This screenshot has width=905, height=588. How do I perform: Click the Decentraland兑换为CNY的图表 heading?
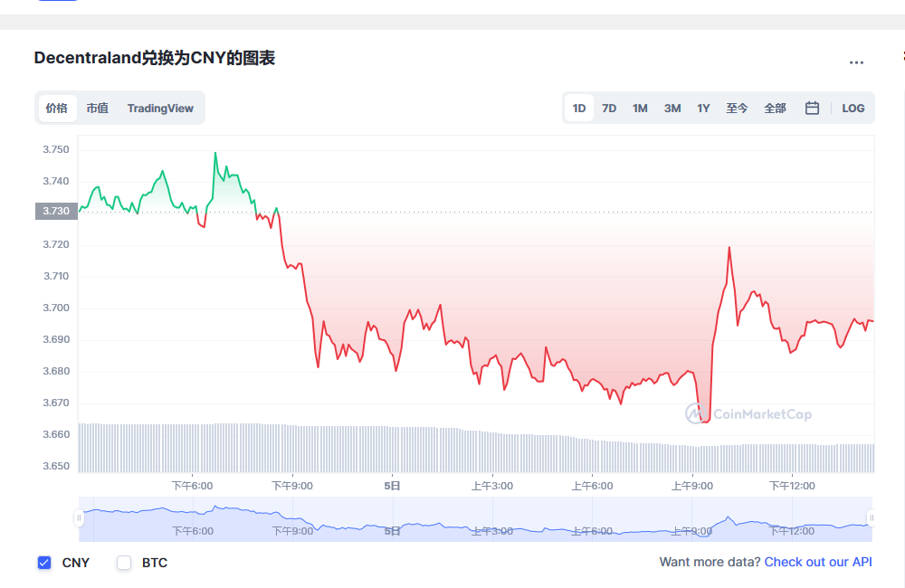tap(155, 58)
